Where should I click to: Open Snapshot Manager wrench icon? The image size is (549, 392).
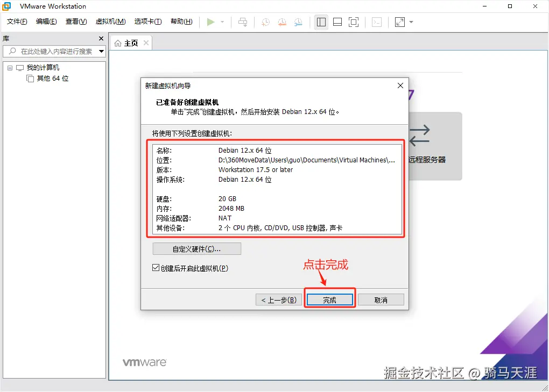coord(298,22)
